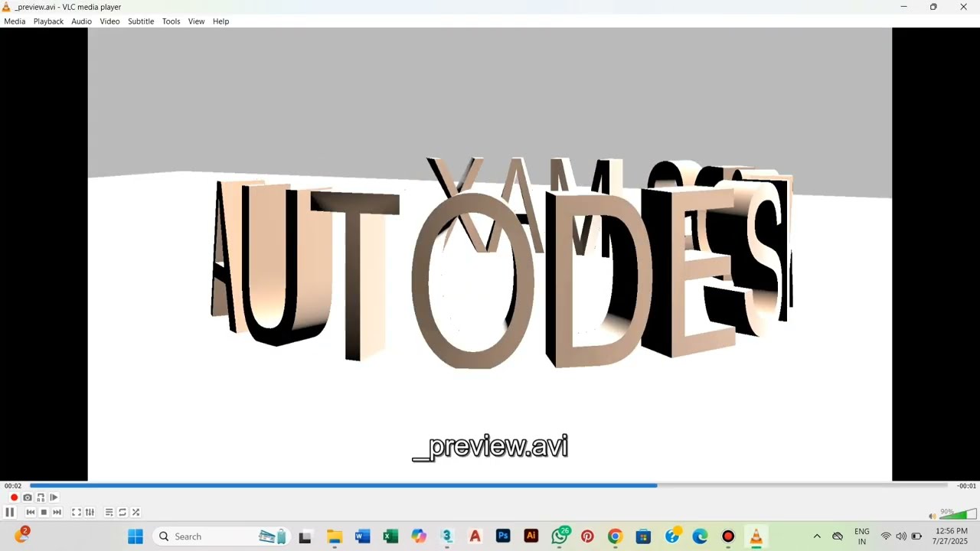Skip to previous media
Viewport: 980px width, 551px height.
pyautogui.click(x=31, y=512)
